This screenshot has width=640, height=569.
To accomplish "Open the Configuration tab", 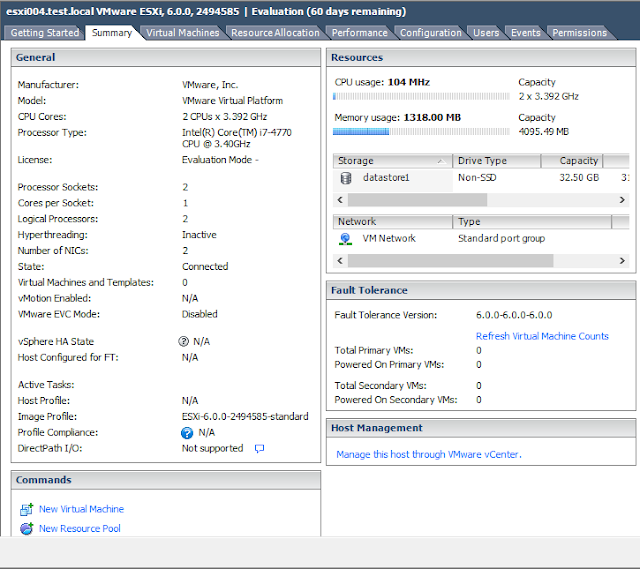I will [x=431, y=33].
